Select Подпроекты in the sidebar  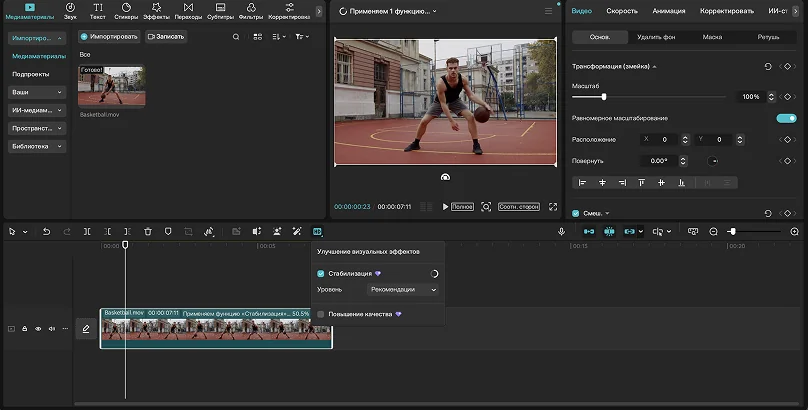31,74
